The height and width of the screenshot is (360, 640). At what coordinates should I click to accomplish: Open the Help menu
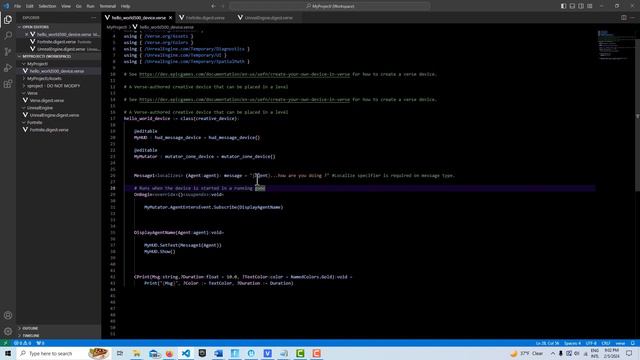pyautogui.click(x=125, y=6)
